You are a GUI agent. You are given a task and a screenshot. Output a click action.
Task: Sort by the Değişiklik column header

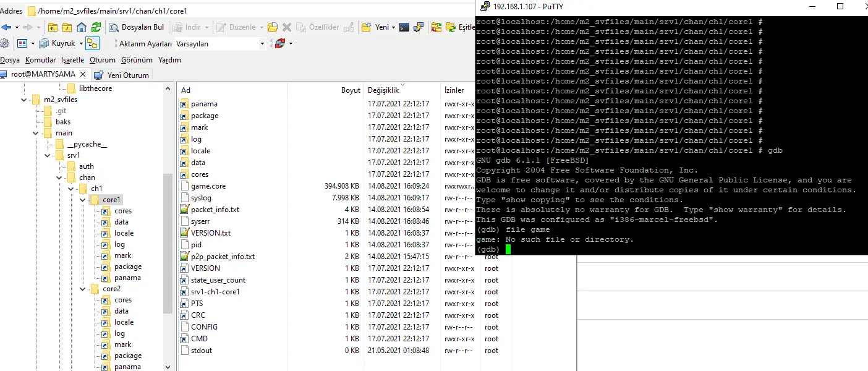[402, 90]
